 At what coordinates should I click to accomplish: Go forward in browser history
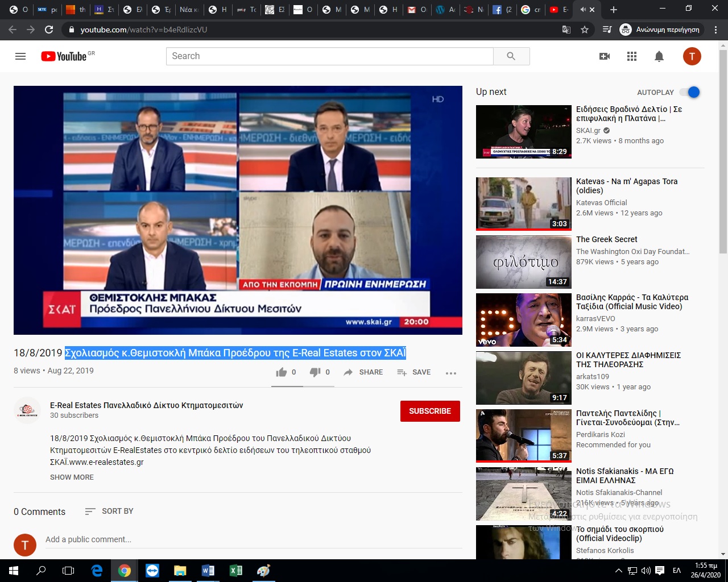coord(31,30)
